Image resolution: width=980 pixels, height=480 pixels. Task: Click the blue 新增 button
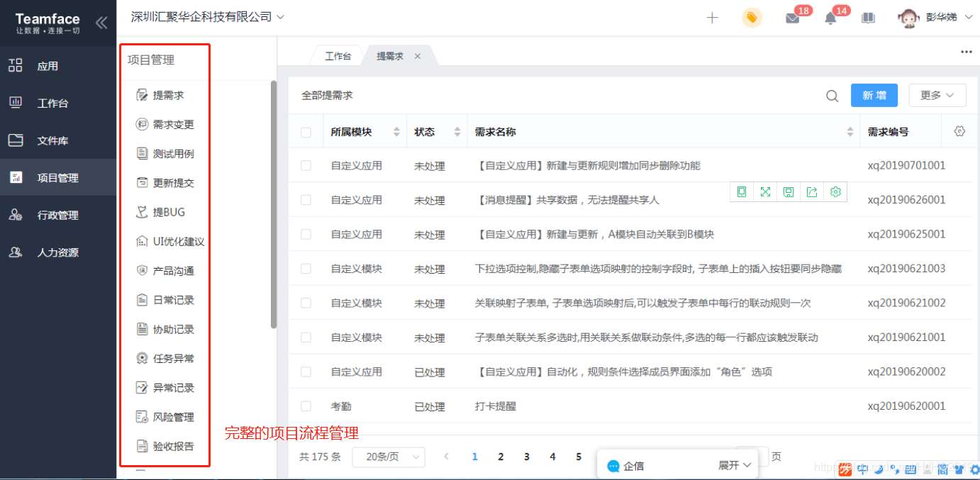(874, 95)
